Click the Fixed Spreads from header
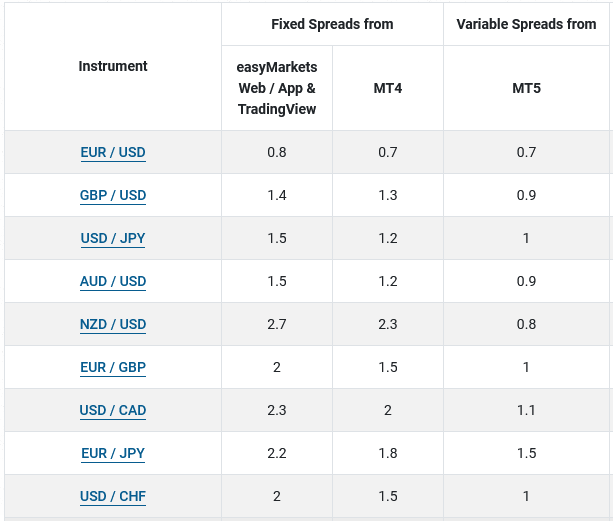The width and height of the screenshot is (613, 521). (332, 24)
